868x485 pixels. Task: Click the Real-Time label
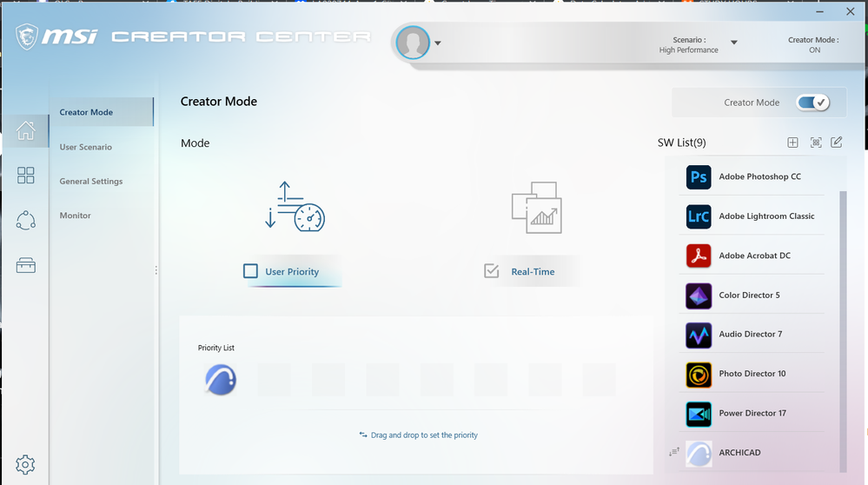click(x=533, y=272)
